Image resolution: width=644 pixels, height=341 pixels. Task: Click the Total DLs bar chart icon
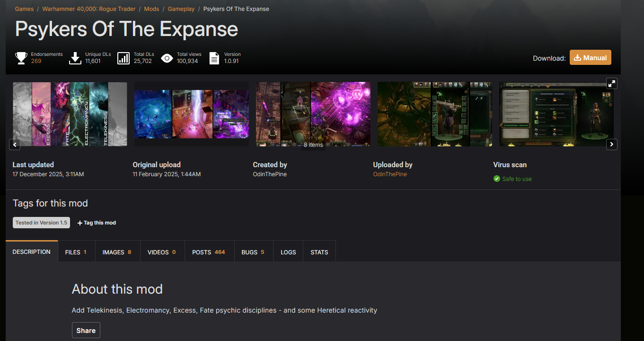tap(124, 58)
